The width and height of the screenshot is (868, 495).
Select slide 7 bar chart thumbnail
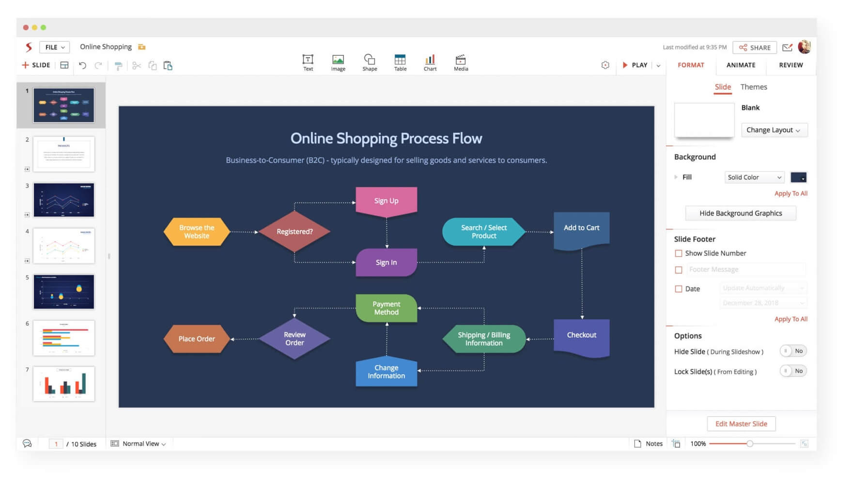click(x=64, y=384)
